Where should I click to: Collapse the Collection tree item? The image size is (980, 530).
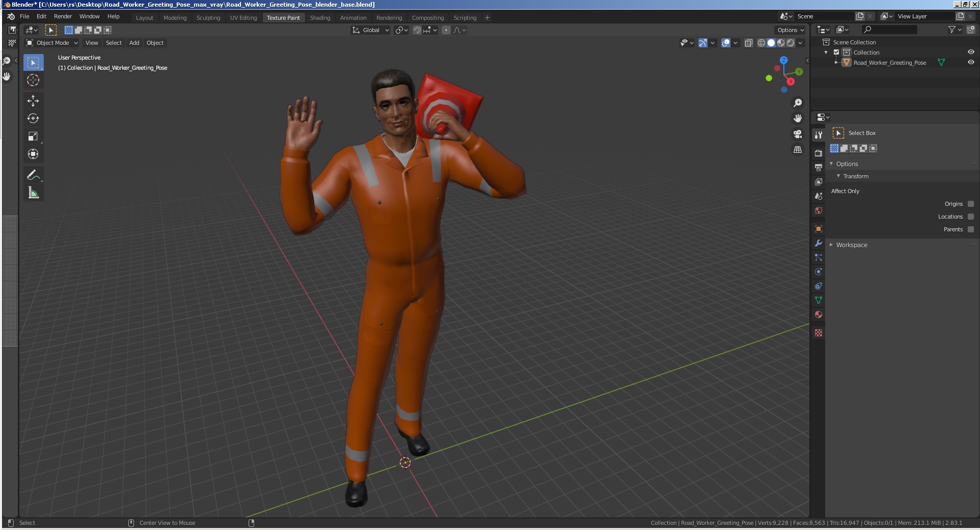[826, 52]
